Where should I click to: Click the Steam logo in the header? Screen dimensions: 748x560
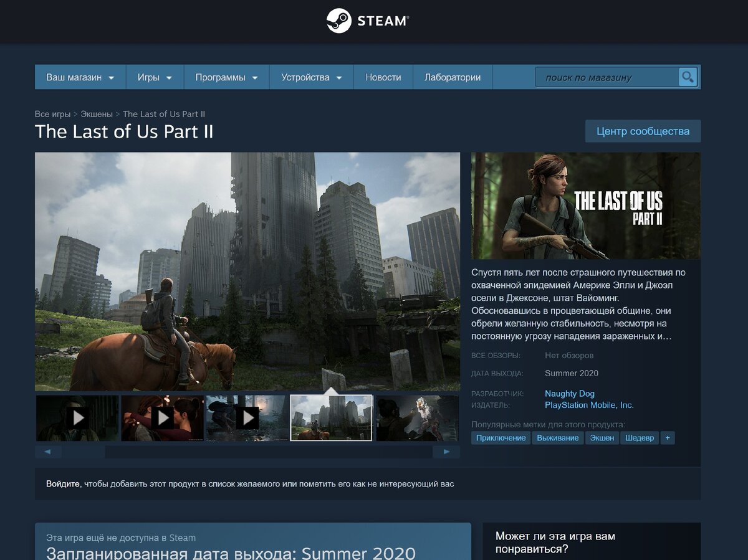pos(367,21)
